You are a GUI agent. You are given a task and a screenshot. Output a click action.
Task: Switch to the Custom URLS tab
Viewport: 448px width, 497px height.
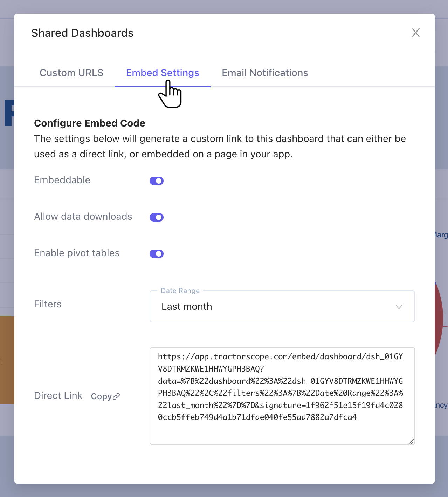(71, 73)
